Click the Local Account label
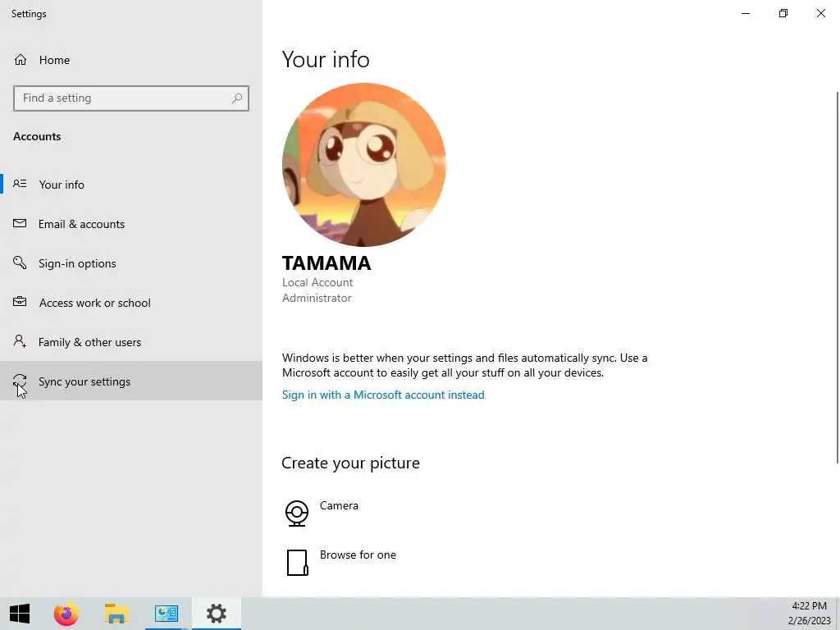This screenshot has width=840, height=630. [x=317, y=282]
